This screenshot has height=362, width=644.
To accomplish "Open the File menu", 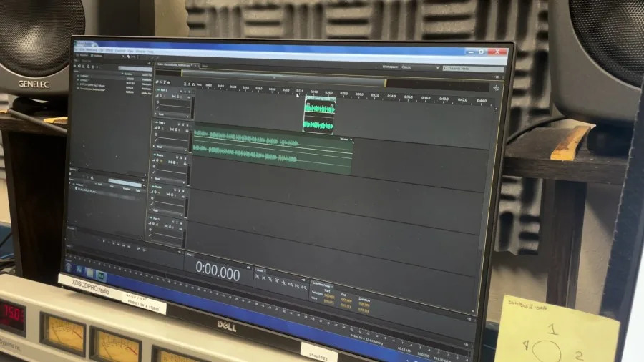I will pyautogui.click(x=76, y=49).
